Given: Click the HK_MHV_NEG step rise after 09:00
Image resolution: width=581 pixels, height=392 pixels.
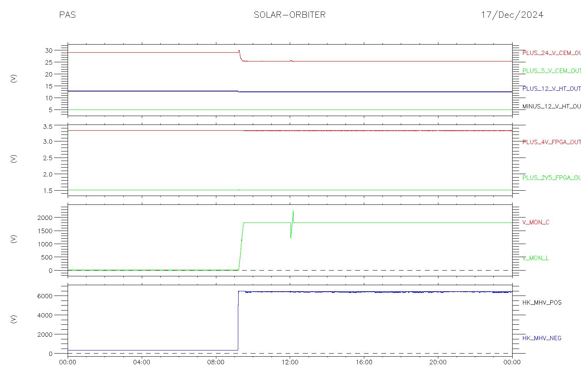Looking at the screenshot, I should (x=238, y=321).
